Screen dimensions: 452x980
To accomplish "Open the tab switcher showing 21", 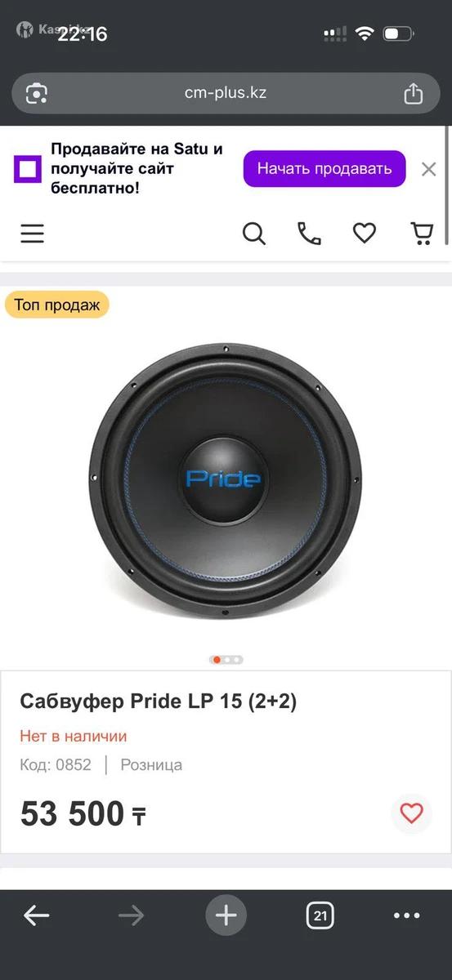I will pyautogui.click(x=320, y=915).
